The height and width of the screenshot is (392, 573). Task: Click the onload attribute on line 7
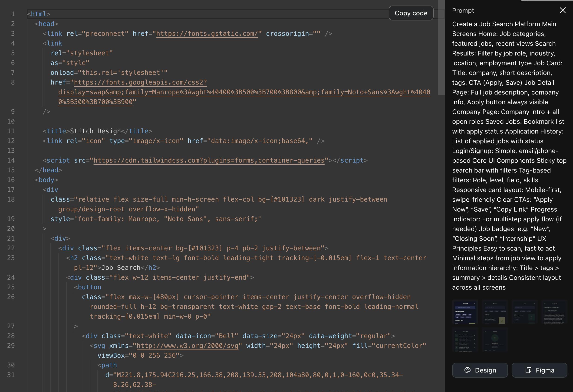tap(109, 73)
